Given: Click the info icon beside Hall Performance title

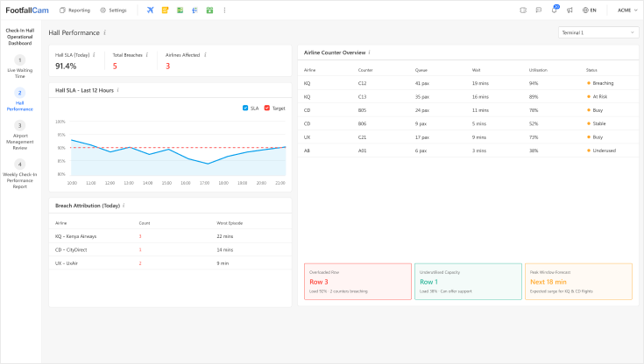Looking at the screenshot, I should (104, 32).
